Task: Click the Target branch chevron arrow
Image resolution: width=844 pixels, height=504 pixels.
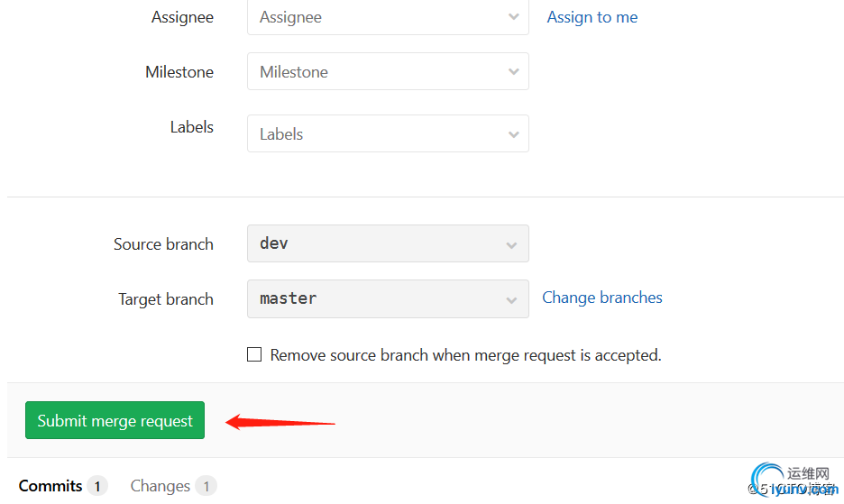Action: pos(511,300)
